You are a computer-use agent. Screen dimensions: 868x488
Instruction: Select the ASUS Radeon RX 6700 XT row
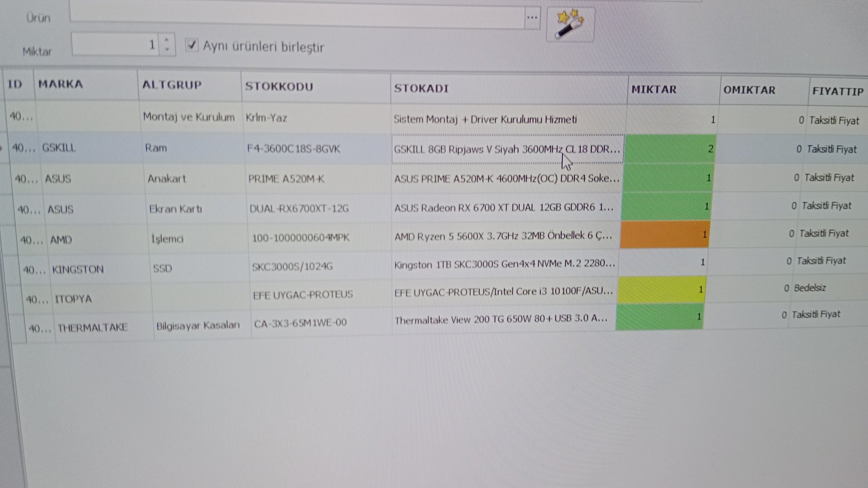[503, 208]
